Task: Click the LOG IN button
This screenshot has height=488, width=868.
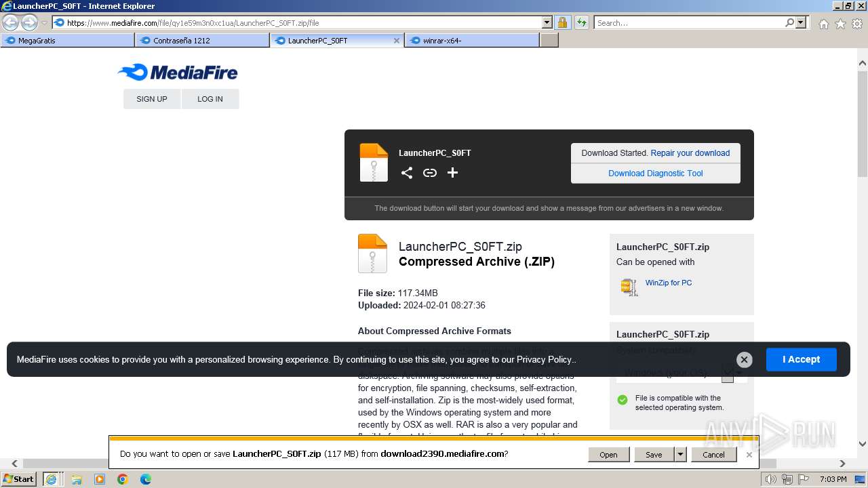Action: pyautogui.click(x=210, y=99)
